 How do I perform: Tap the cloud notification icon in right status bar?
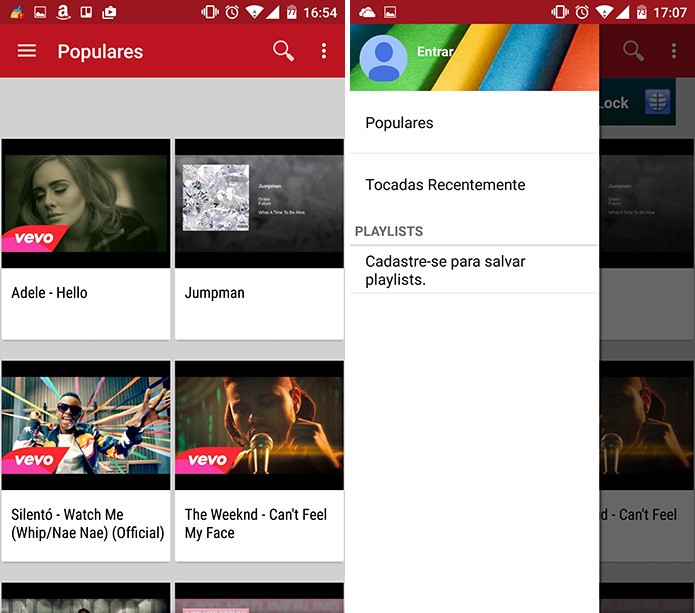[x=367, y=12]
